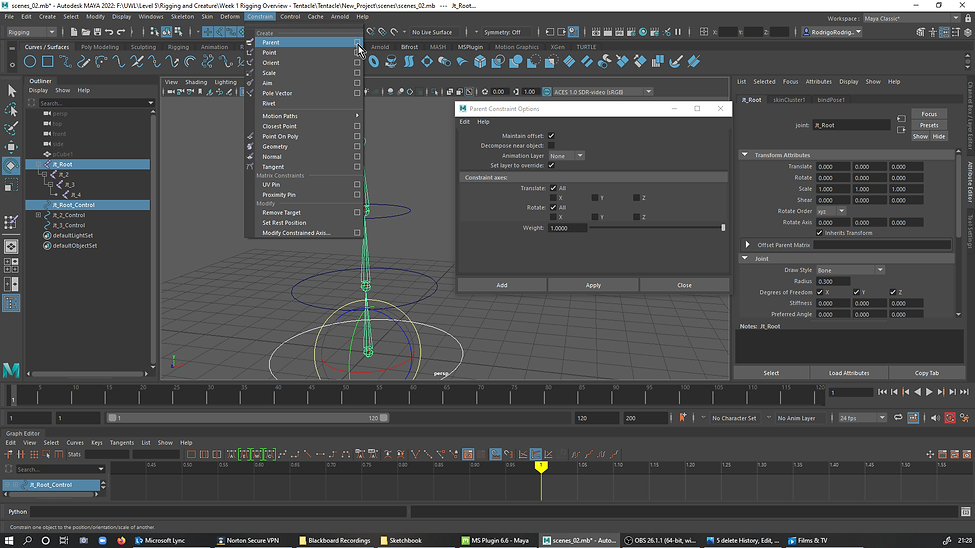975x548 pixels.
Task: Uncheck Translate All constraint axes
Action: [553, 188]
